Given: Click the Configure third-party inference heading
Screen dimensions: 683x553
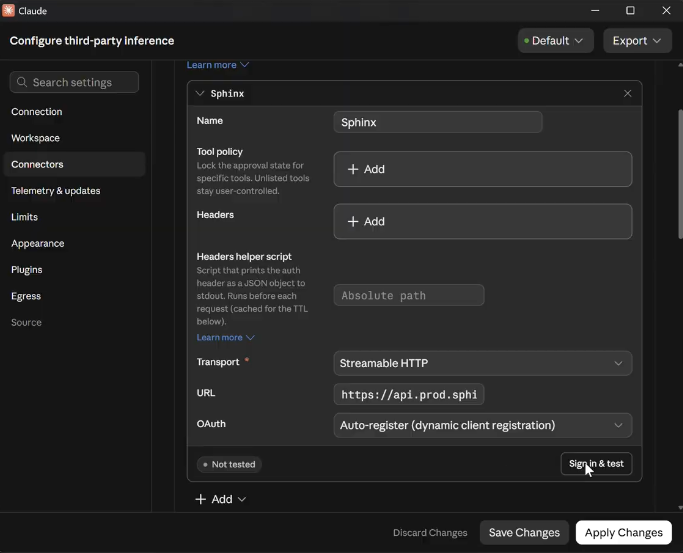Looking at the screenshot, I should point(92,40).
